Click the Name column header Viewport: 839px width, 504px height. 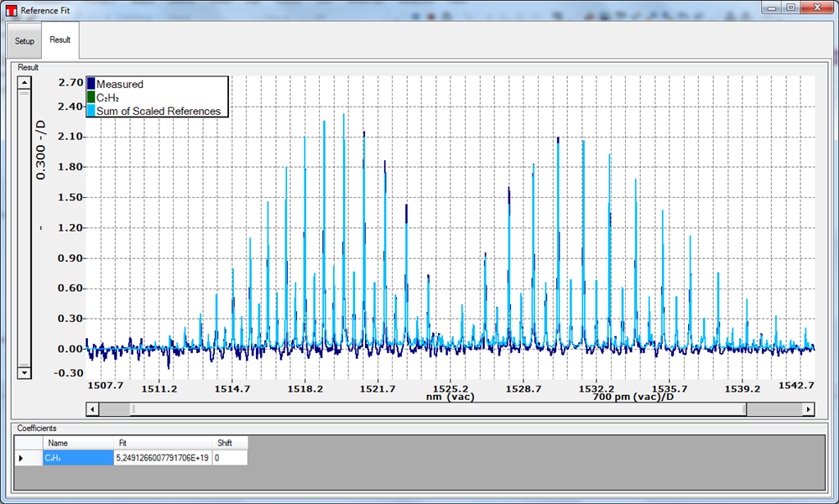pos(78,443)
